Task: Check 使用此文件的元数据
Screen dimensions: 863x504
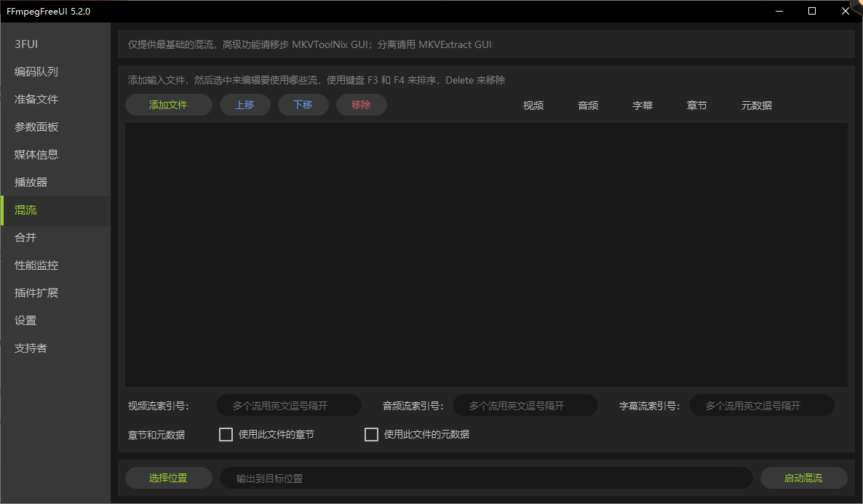Action: tap(370, 434)
